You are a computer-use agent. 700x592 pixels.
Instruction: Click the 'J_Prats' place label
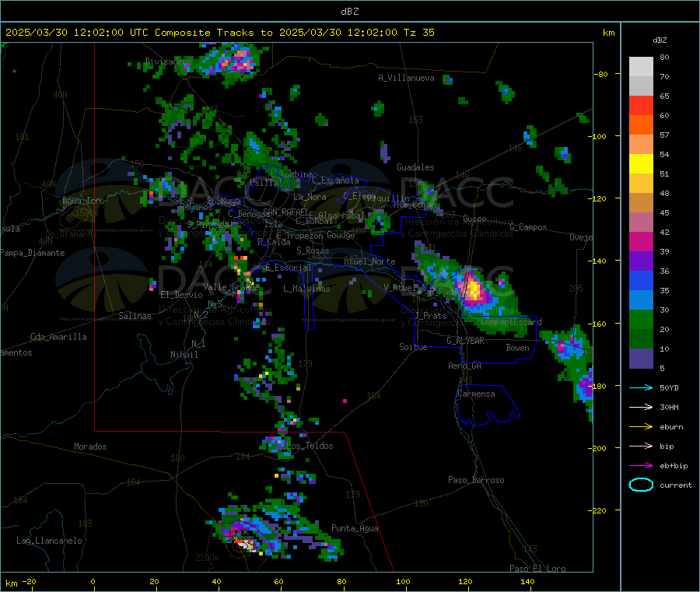(430, 316)
